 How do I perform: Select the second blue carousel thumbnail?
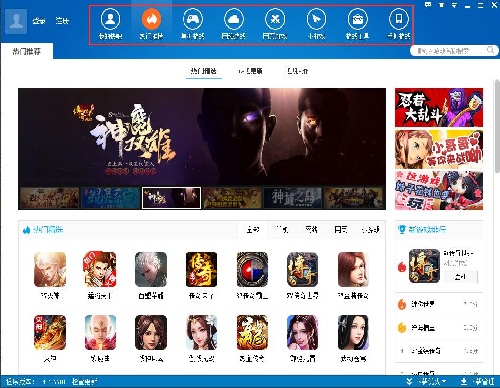(110, 198)
